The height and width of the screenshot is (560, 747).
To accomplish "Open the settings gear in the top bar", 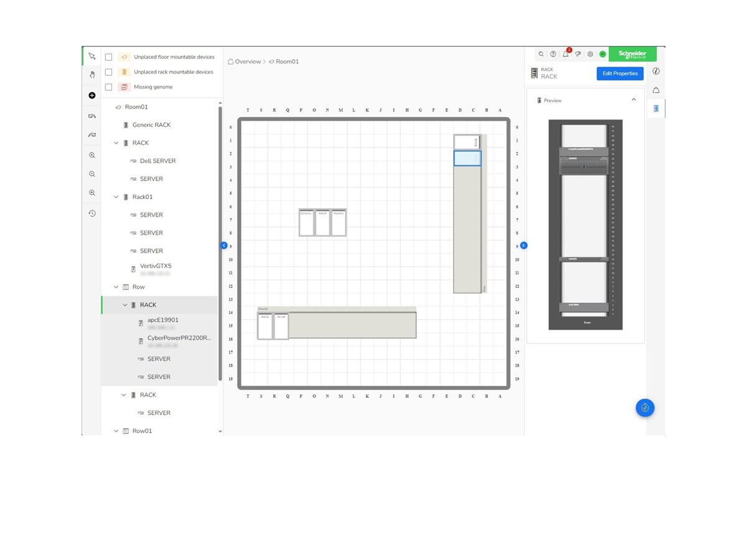I will pyautogui.click(x=590, y=54).
